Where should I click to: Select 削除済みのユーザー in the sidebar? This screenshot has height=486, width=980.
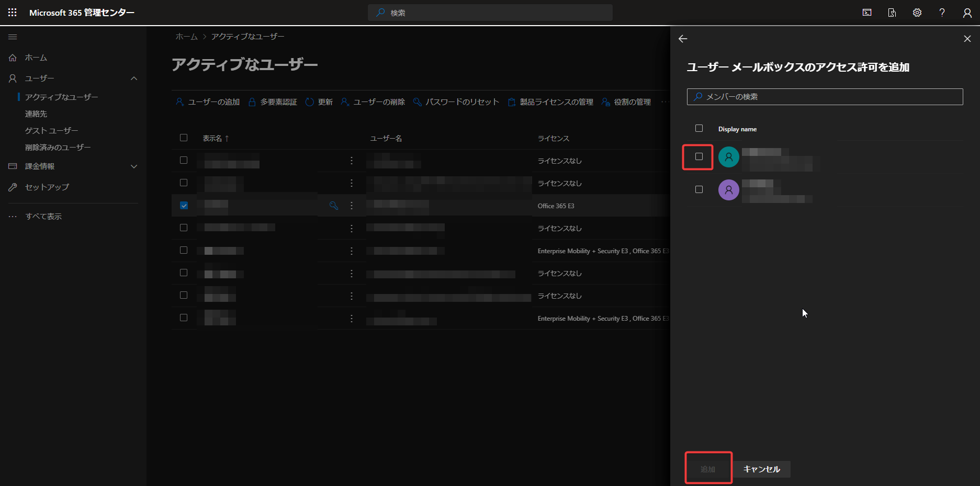(x=58, y=148)
